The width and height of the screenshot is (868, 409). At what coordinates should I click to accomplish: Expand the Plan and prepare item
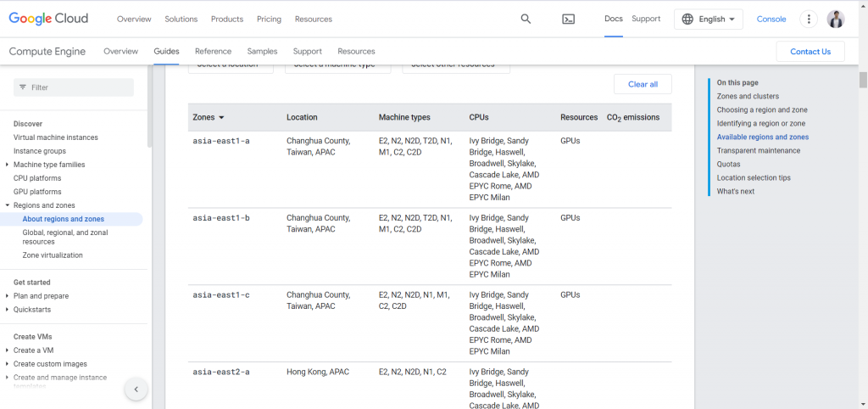click(x=8, y=296)
